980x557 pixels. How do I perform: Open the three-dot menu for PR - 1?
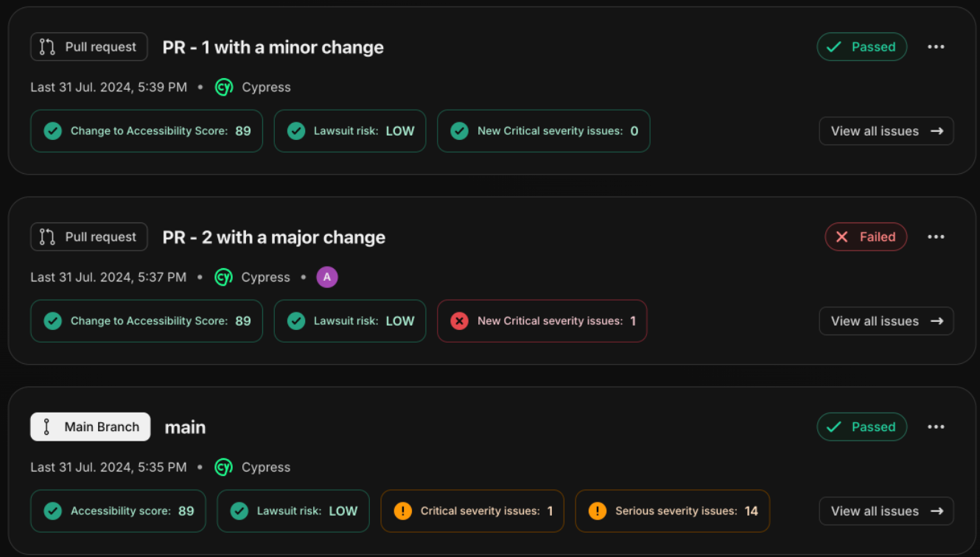[936, 47]
